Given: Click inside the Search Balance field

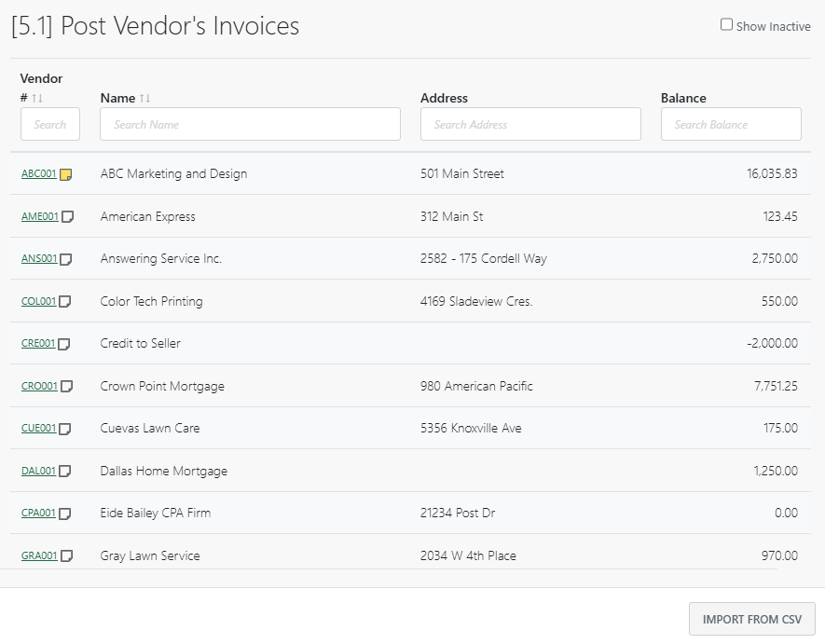Looking at the screenshot, I should [x=731, y=123].
